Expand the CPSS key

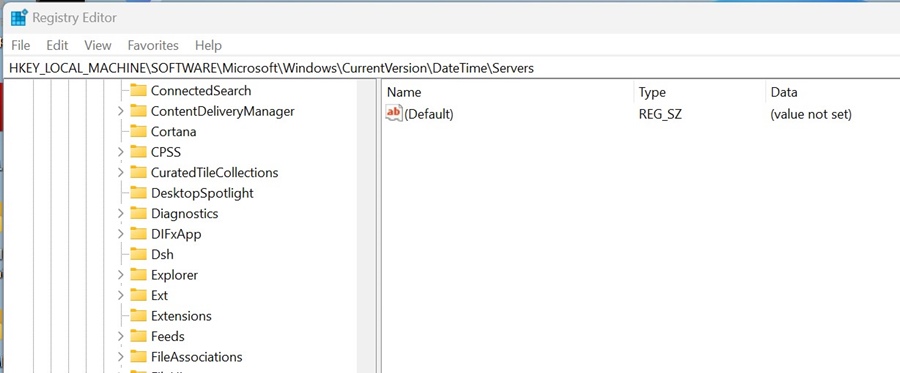point(121,152)
